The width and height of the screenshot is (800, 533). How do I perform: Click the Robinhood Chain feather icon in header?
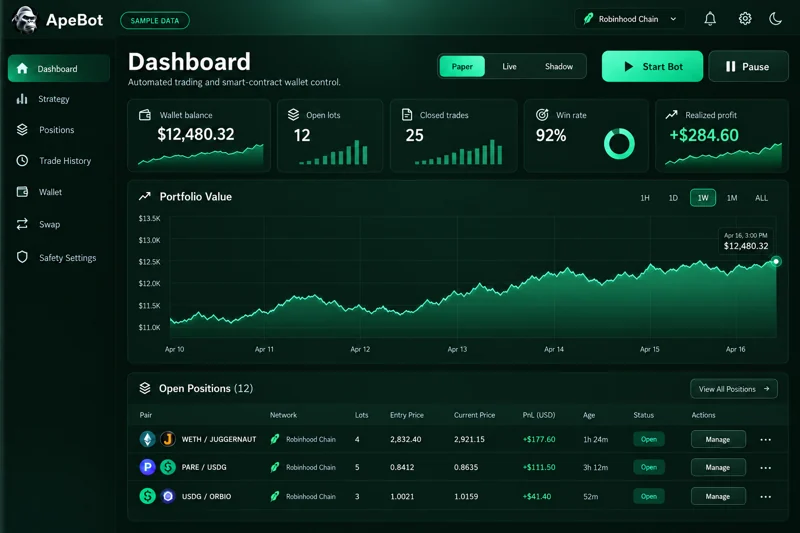pos(588,19)
